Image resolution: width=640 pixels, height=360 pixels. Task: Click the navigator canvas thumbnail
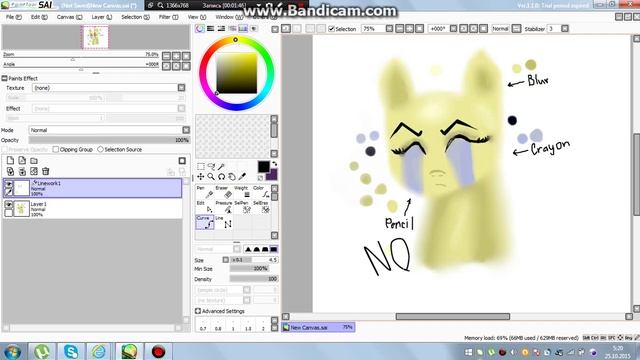tap(96, 37)
